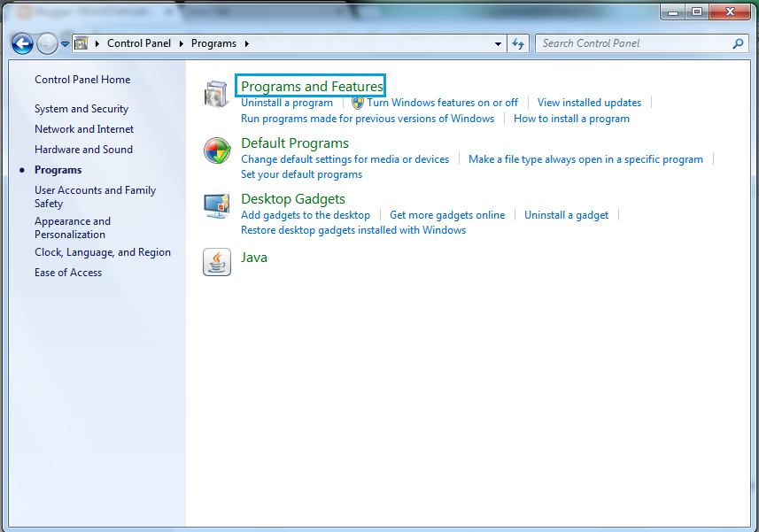Click Get more gadgets online
The image size is (759, 532).
pos(447,215)
